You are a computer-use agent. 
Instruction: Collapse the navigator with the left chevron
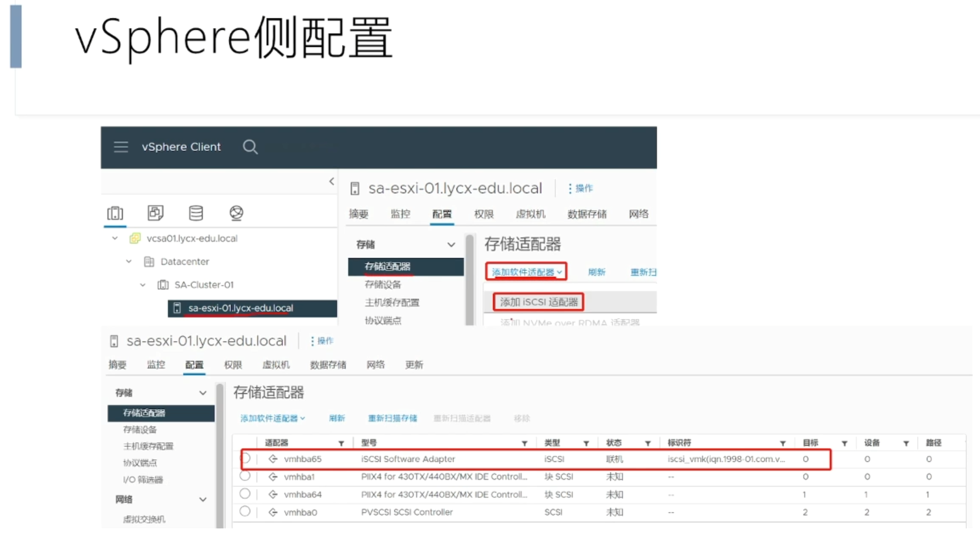click(x=332, y=181)
